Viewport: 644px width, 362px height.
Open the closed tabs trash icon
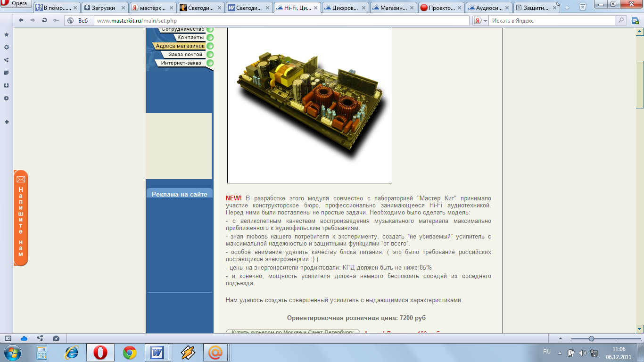pos(583,7)
